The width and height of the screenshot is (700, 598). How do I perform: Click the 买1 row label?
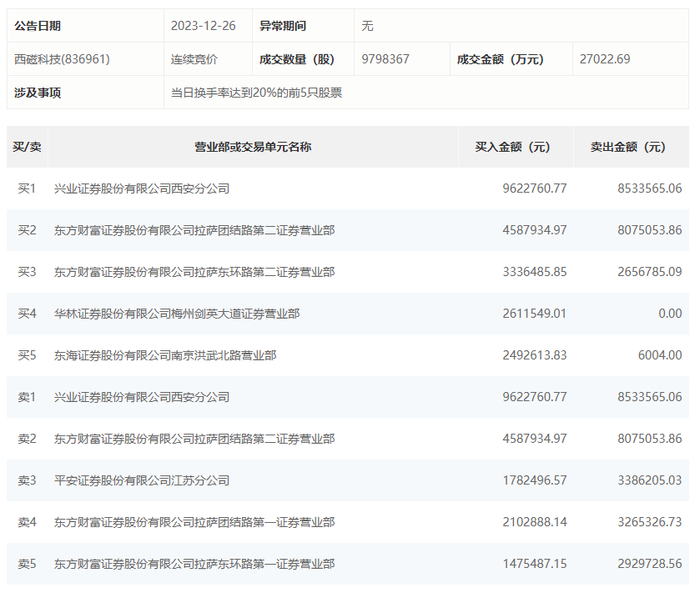27,188
